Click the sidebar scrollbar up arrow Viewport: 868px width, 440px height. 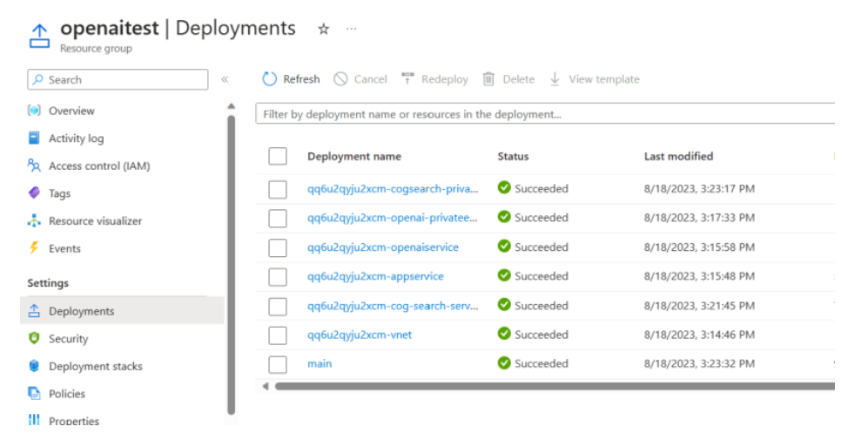click(x=232, y=105)
